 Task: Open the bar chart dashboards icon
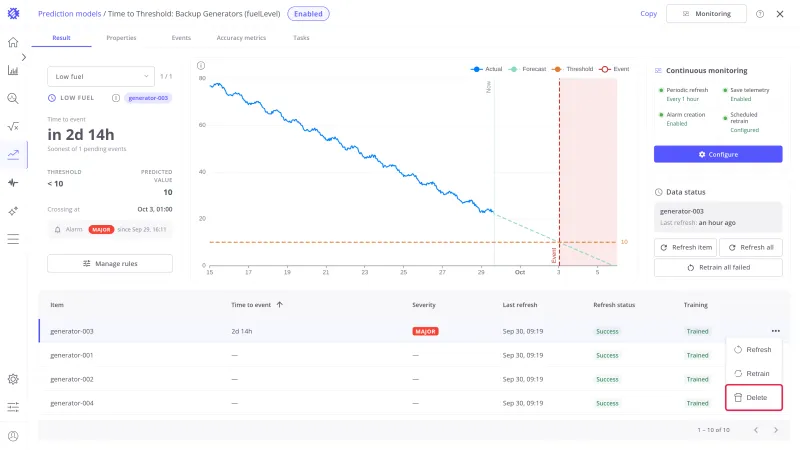tap(13, 70)
